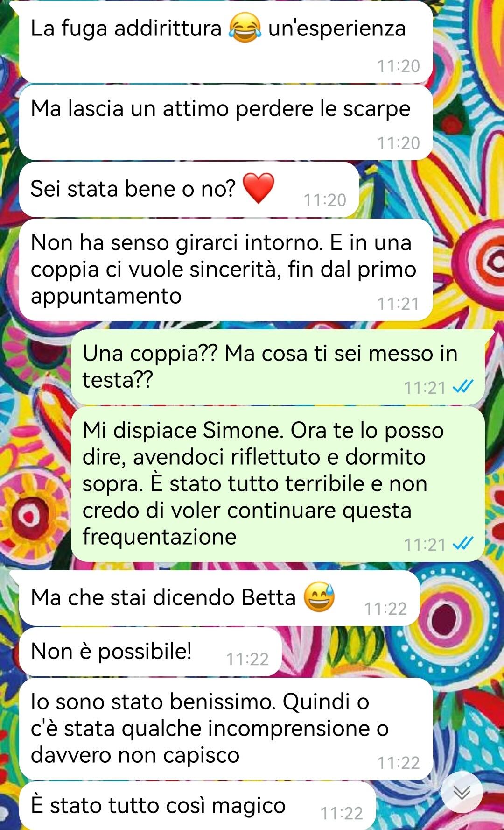Select 'Ma lascia un attimo perdere le scarpe' message
Screen dimensions: 504x830
[225, 122]
